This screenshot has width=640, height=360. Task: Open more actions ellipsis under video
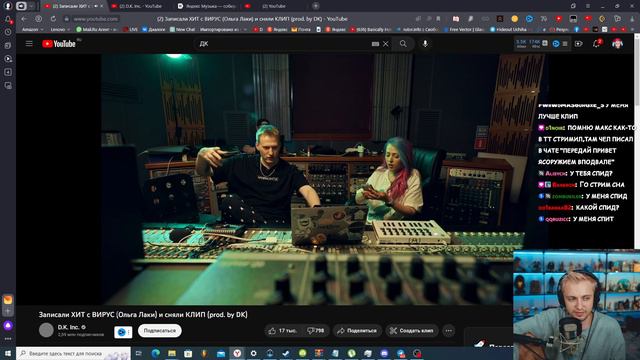click(449, 331)
